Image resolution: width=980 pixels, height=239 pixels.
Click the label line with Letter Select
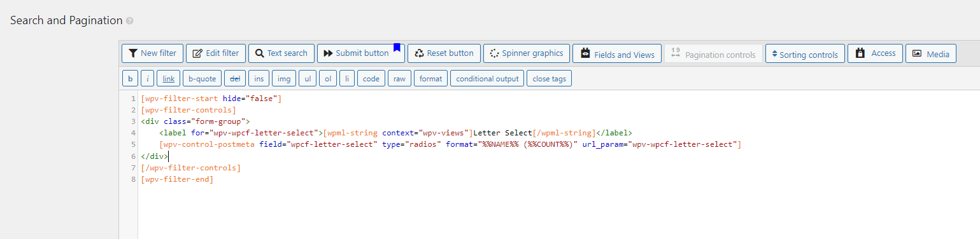click(395, 133)
